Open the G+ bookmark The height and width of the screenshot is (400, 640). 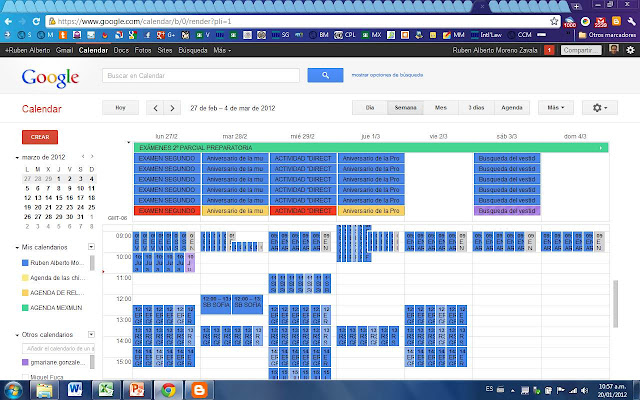(166, 35)
